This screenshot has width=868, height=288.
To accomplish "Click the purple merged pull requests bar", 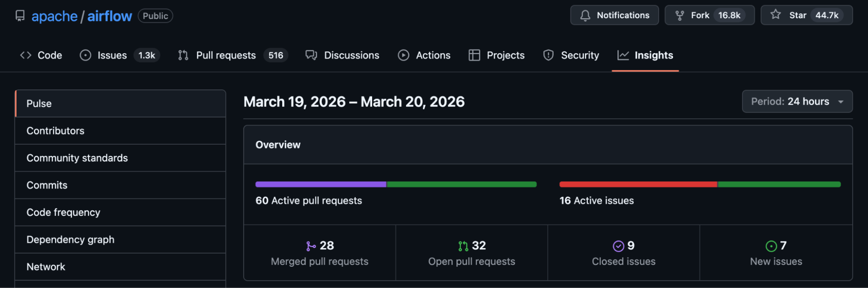I will tap(320, 185).
